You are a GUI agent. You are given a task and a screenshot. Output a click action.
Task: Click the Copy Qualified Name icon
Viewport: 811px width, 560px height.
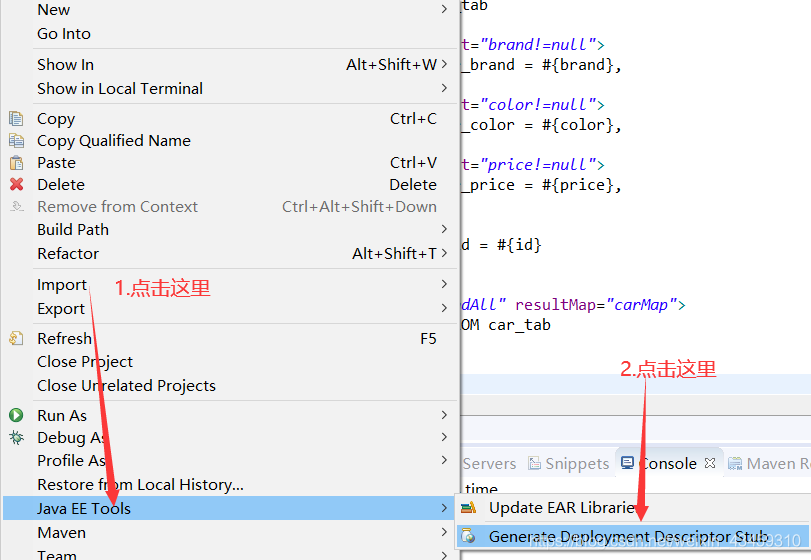coord(16,141)
